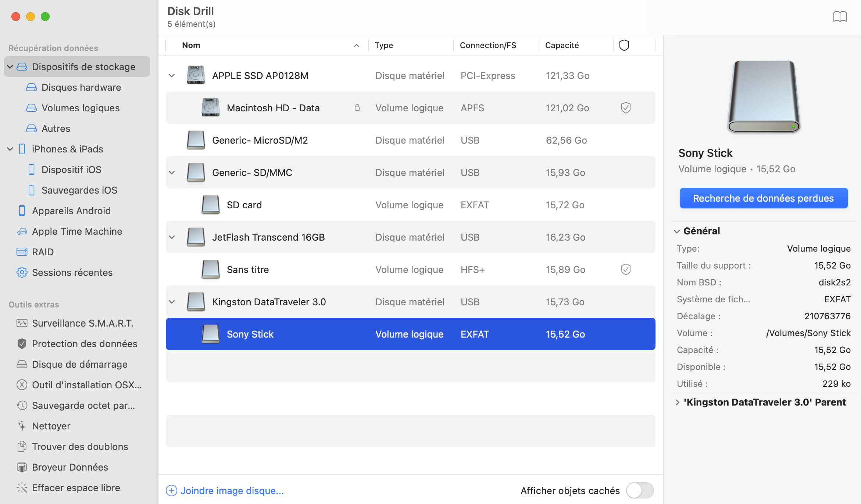This screenshot has width=861, height=504.
Task: Click the plus icon for Joindre image disque
Action: tap(171, 491)
